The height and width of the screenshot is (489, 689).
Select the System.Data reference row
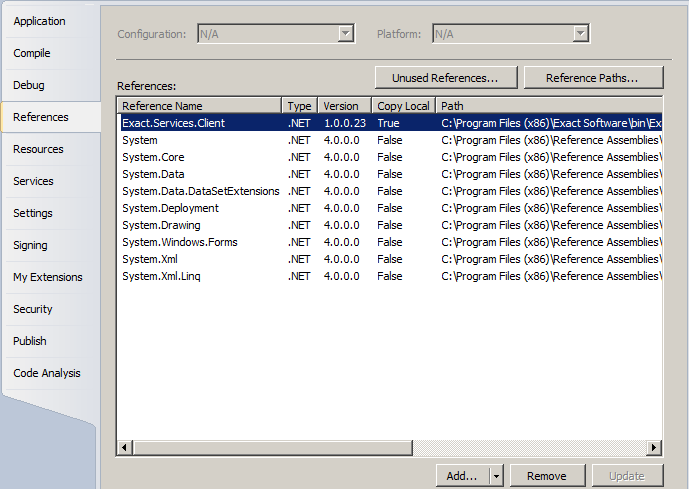point(153,174)
